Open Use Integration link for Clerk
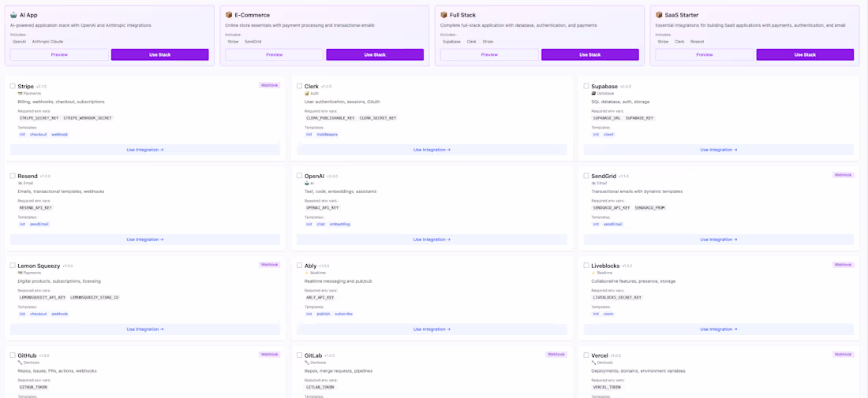 pyautogui.click(x=432, y=150)
